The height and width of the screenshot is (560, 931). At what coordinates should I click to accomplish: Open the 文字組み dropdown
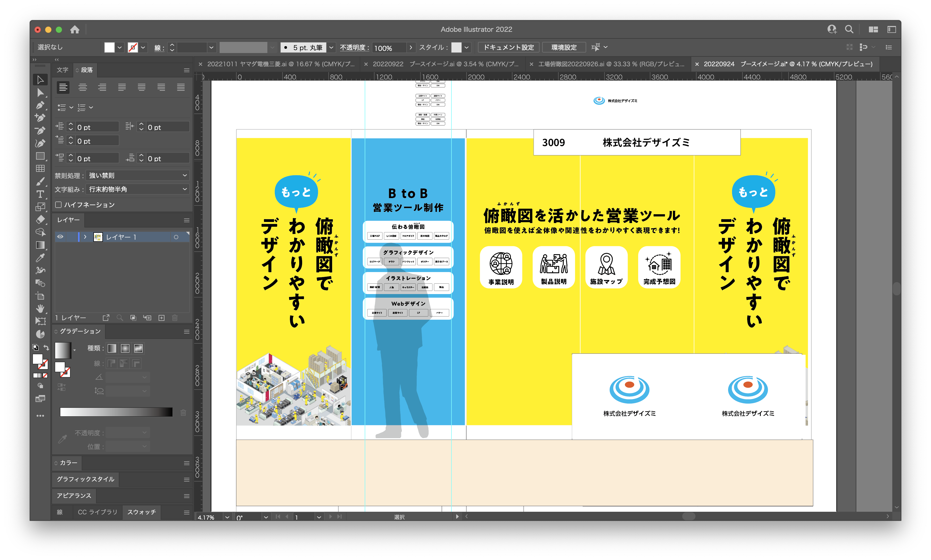tap(138, 189)
